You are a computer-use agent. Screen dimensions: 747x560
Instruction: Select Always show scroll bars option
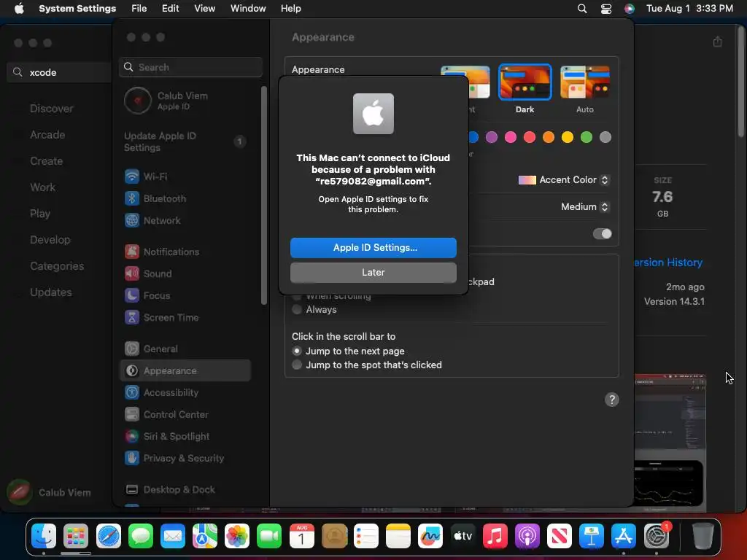(297, 310)
